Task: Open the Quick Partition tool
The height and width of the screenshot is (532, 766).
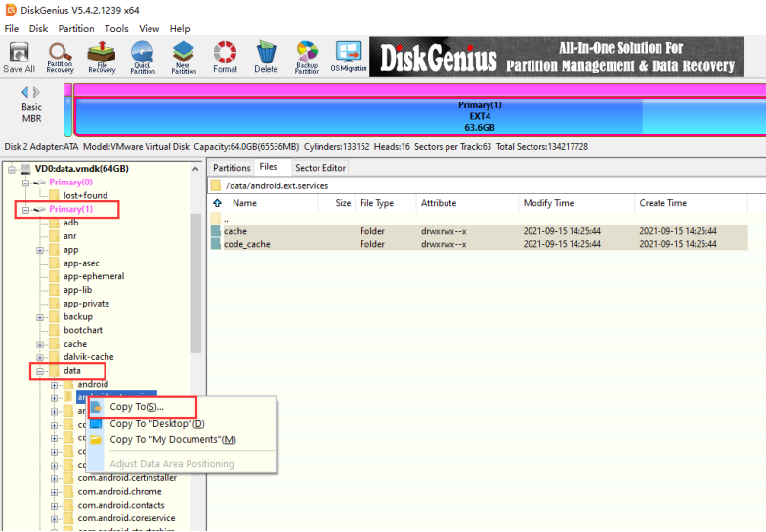Action: 143,58
